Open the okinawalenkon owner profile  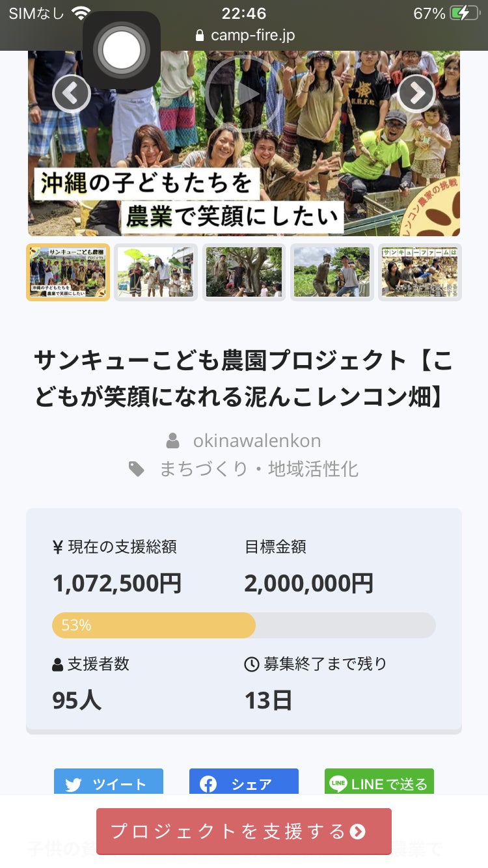click(256, 441)
